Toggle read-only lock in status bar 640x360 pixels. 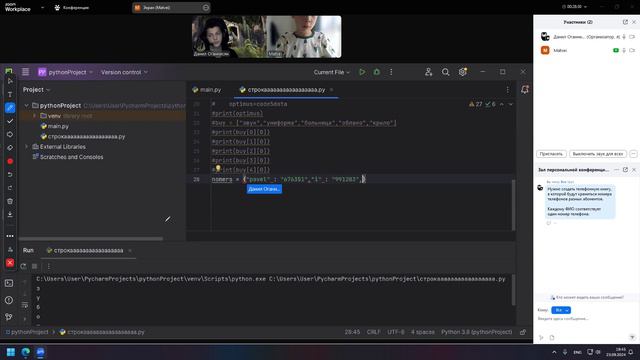(523, 332)
